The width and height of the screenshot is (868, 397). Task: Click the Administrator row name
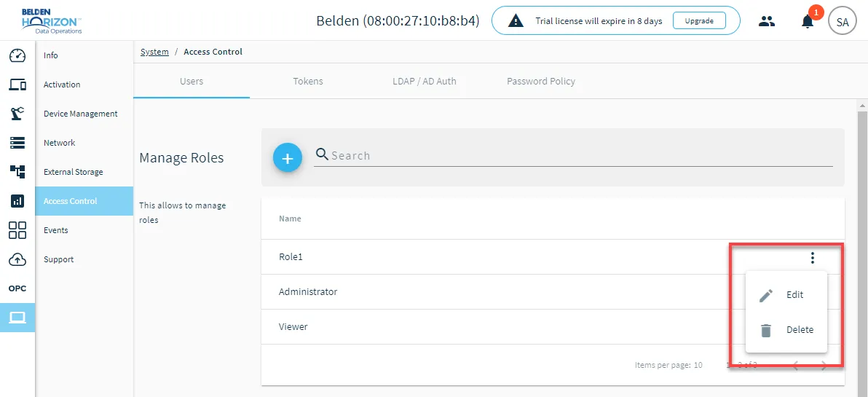click(x=308, y=292)
